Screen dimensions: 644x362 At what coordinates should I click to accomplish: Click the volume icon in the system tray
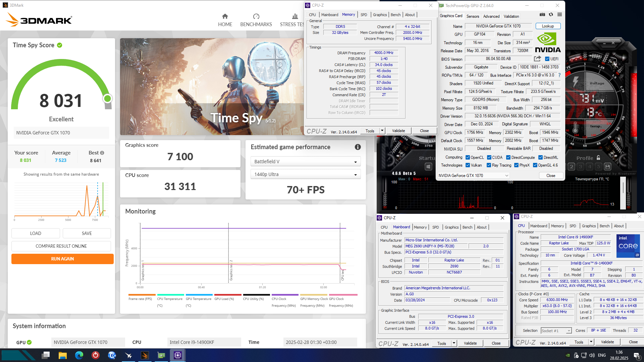(592, 355)
